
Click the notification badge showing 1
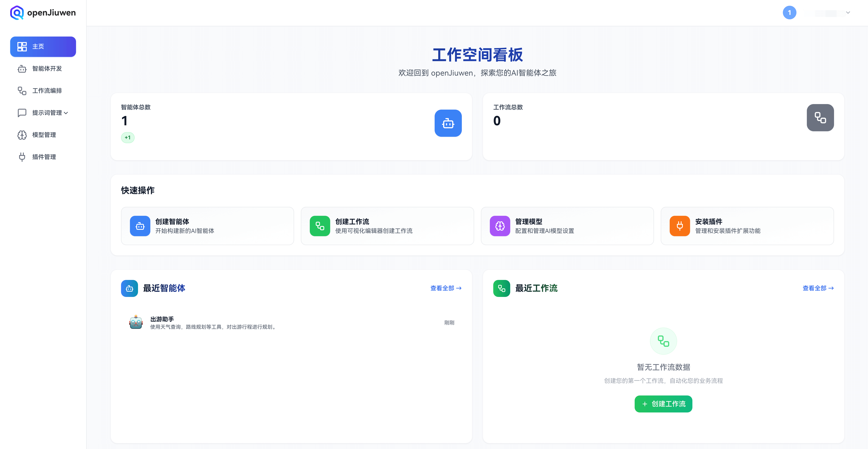790,13
